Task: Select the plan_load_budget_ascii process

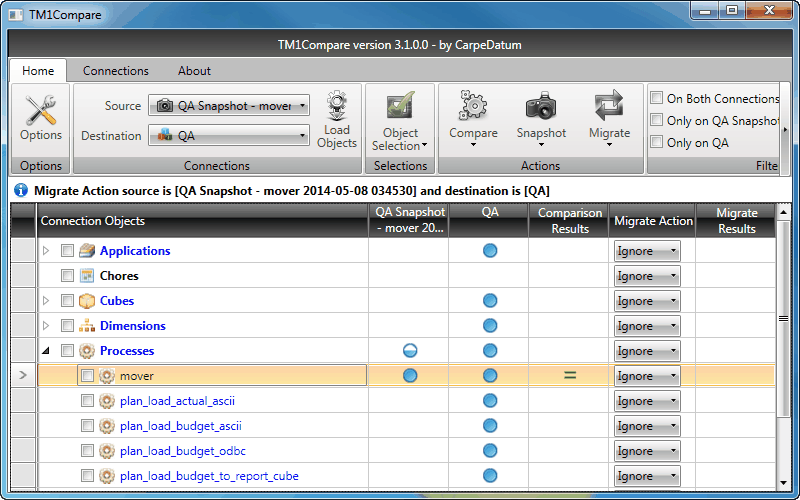Action: coord(181,426)
